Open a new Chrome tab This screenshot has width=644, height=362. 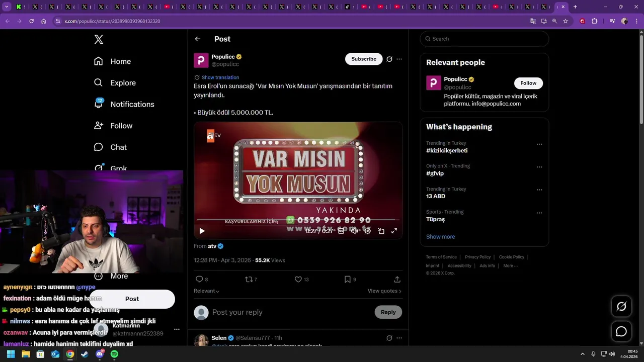point(575,7)
